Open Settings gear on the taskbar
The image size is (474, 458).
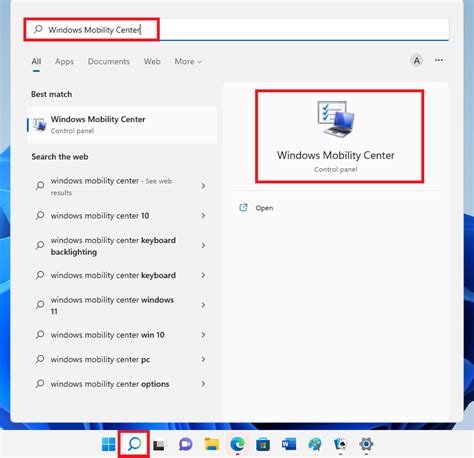(366, 444)
